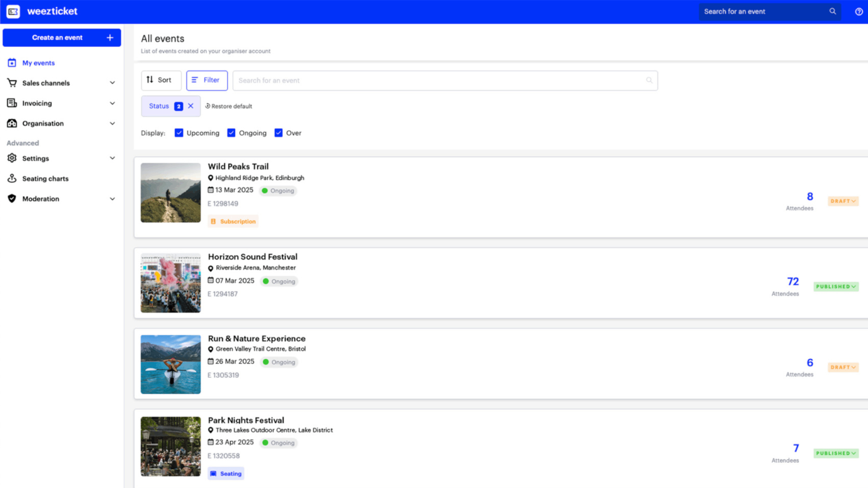Expand the Sales channels menu chevron
This screenshot has height=488, width=868.
point(113,83)
